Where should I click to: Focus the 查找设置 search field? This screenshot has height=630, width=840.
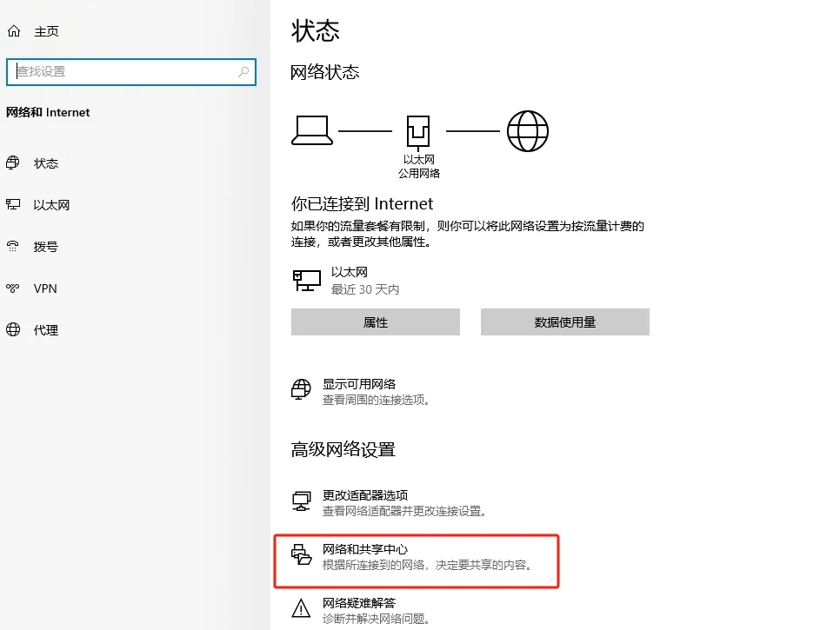[131, 72]
